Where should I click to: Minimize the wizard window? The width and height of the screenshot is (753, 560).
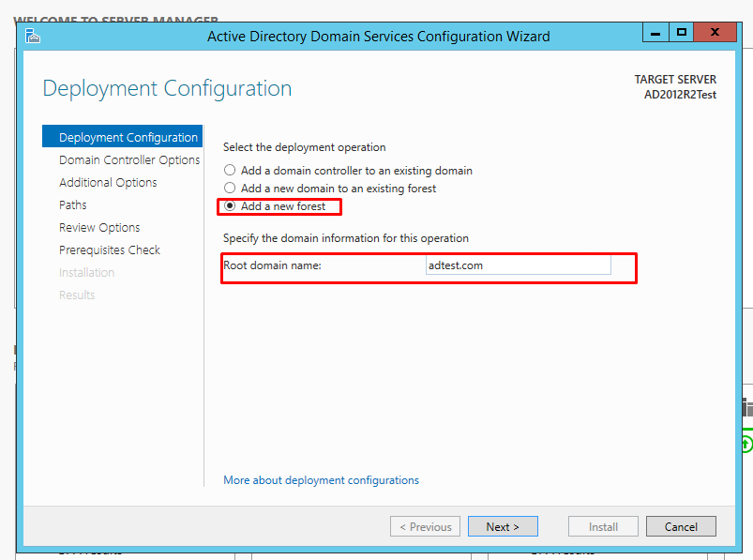(655, 33)
